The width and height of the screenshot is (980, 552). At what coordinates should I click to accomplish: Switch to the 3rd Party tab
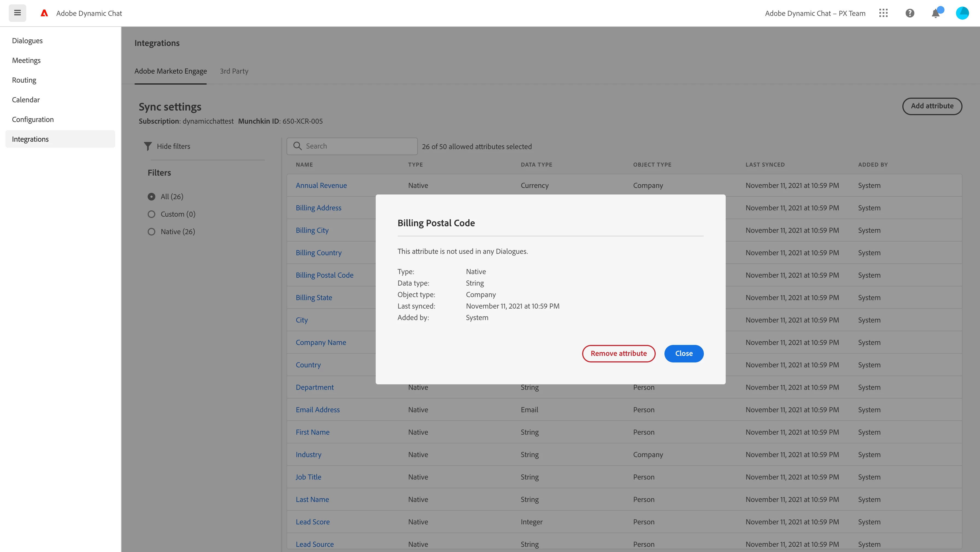[x=234, y=71]
